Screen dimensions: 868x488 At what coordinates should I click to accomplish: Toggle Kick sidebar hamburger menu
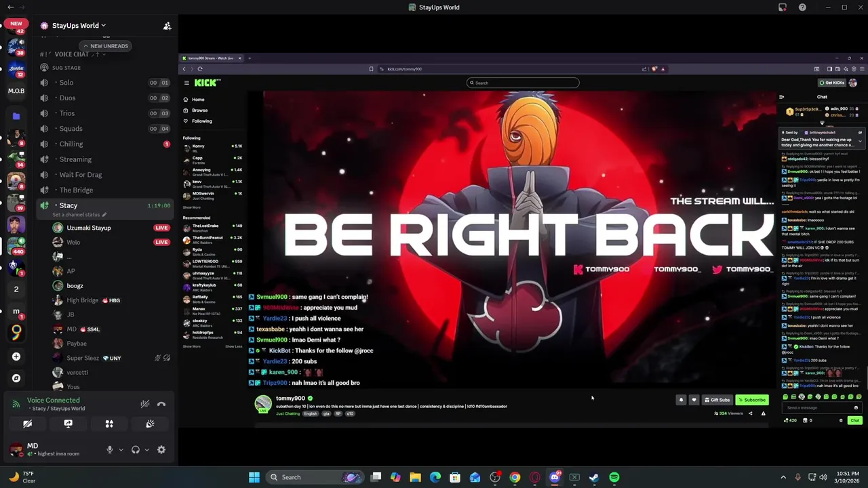[x=186, y=83]
